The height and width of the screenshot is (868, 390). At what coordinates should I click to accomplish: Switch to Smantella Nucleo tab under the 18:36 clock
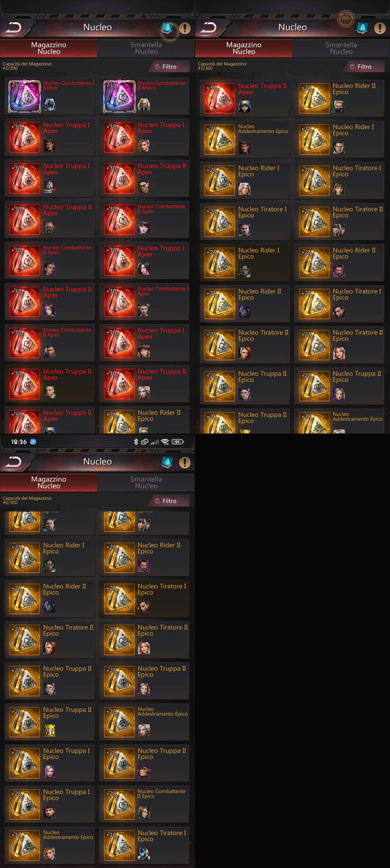(x=146, y=482)
